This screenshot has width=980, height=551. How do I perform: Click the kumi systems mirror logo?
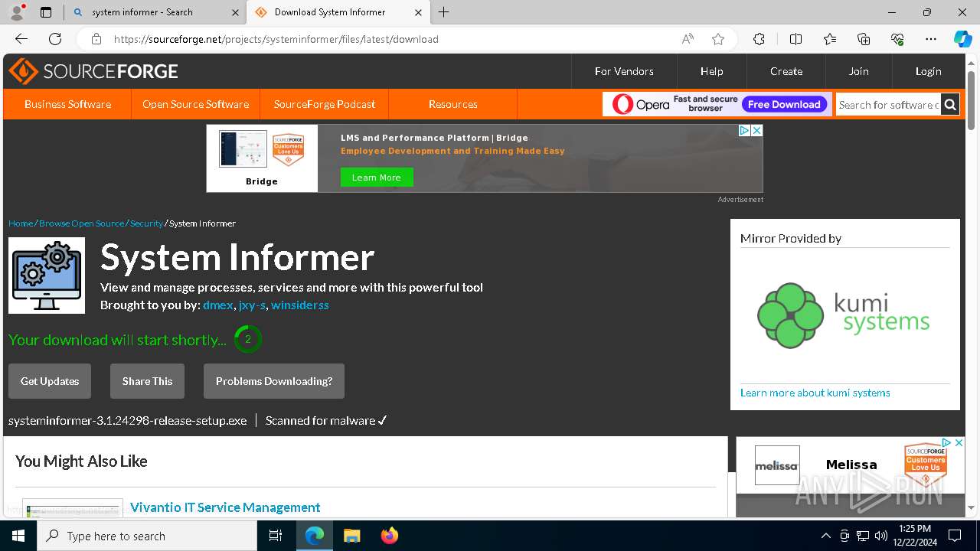[x=844, y=315]
